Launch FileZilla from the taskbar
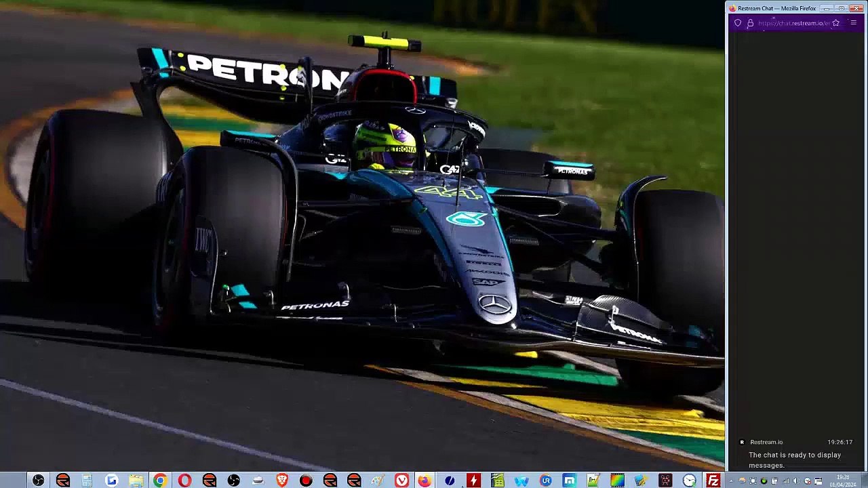 pyautogui.click(x=713, y=481)
